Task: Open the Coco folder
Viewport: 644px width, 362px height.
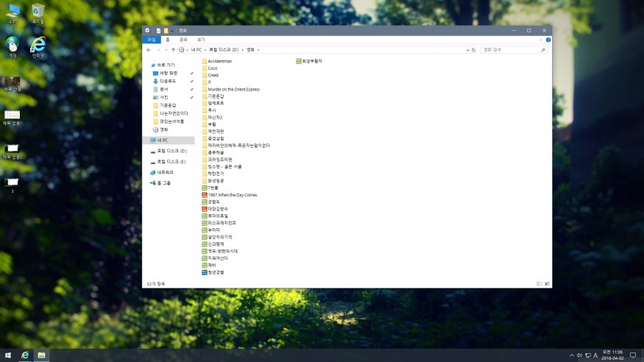Action: [x=212, y=68]
